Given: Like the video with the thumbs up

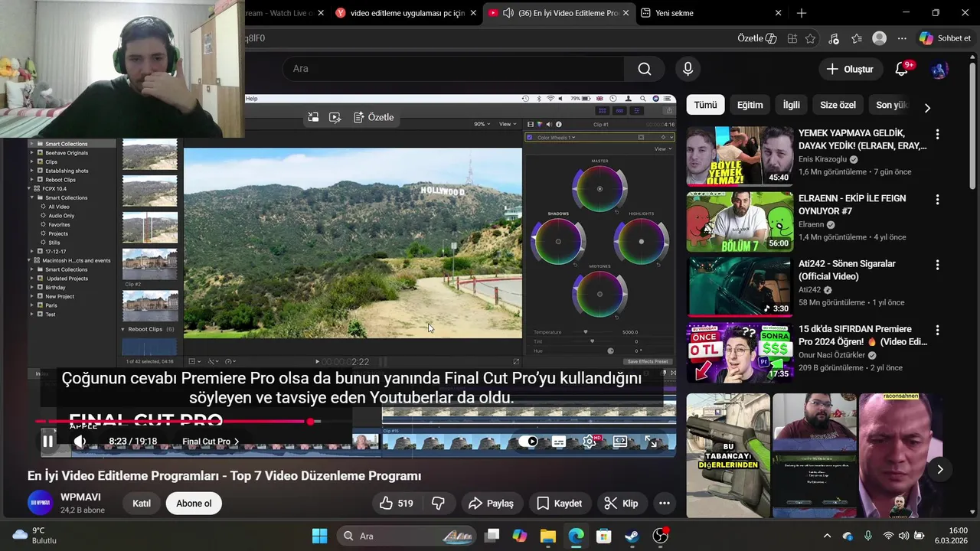Looking at the screenshot, I should 396,503.
